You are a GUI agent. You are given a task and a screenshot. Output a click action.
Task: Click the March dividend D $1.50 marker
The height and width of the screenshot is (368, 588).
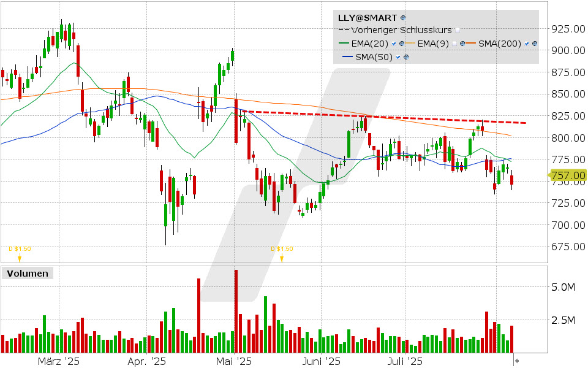pos(20,254)
